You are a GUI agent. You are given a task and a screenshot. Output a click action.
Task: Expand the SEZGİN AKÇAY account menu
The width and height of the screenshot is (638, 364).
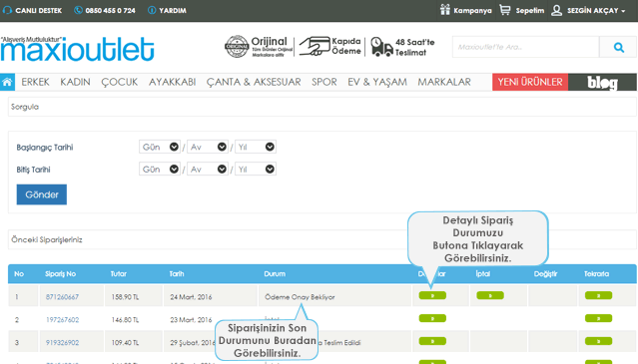point(588,10)
